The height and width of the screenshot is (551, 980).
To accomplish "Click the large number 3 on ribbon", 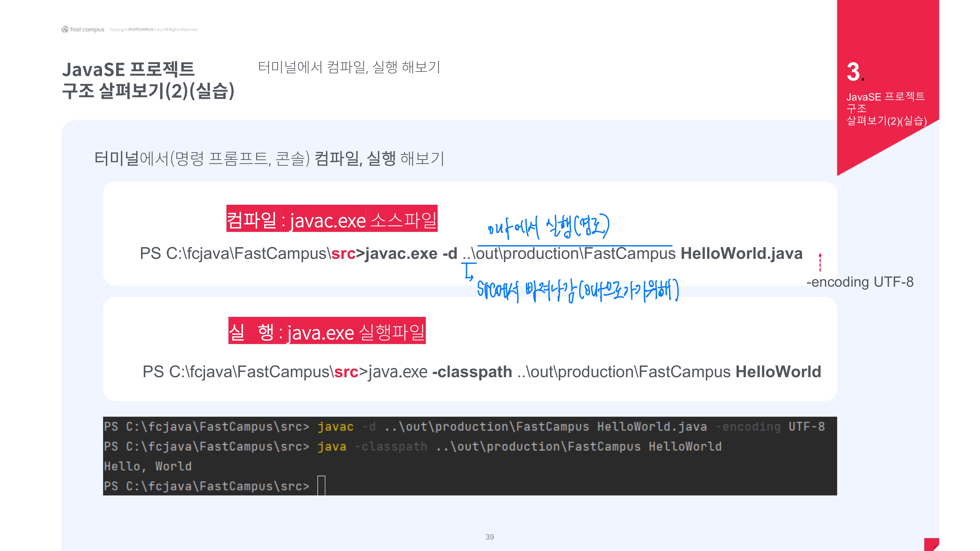I will point(853,72).
